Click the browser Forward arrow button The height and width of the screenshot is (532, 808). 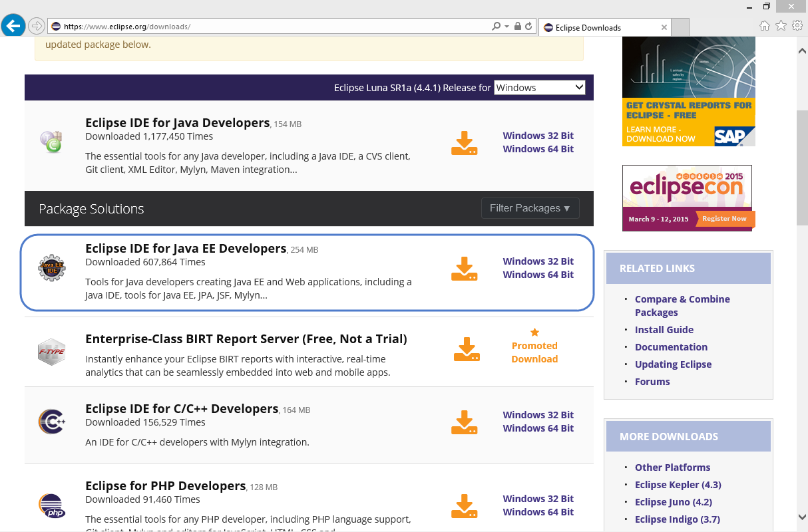click(x=37, y=26)
